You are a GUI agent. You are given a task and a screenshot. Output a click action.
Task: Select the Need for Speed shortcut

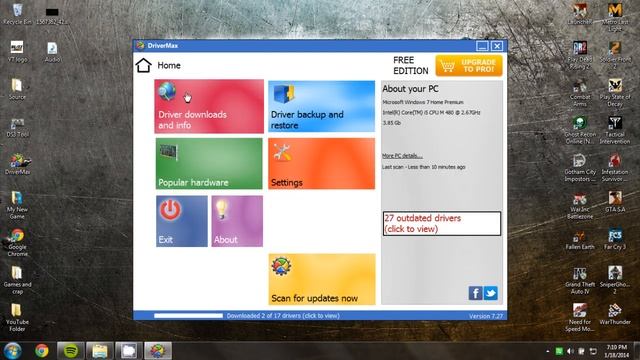click(x=580, y=318)
